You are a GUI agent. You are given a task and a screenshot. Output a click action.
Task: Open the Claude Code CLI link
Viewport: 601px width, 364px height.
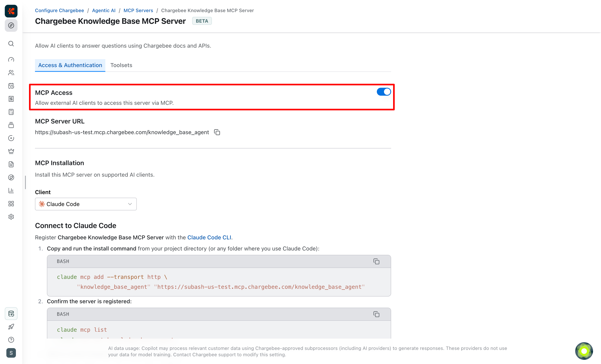click(x=209, y=238)
